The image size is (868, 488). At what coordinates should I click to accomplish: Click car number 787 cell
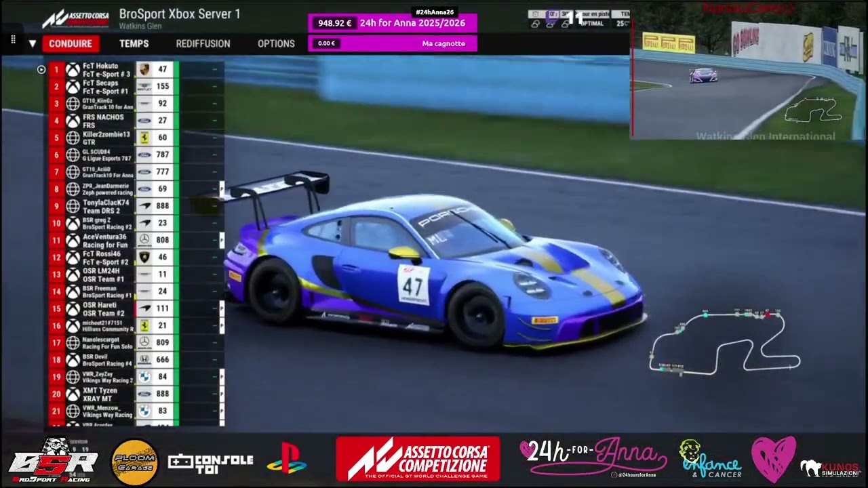[163, 155]
